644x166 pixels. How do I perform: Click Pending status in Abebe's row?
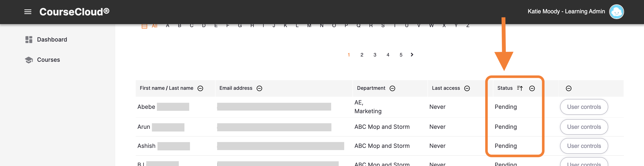point(505,107)
